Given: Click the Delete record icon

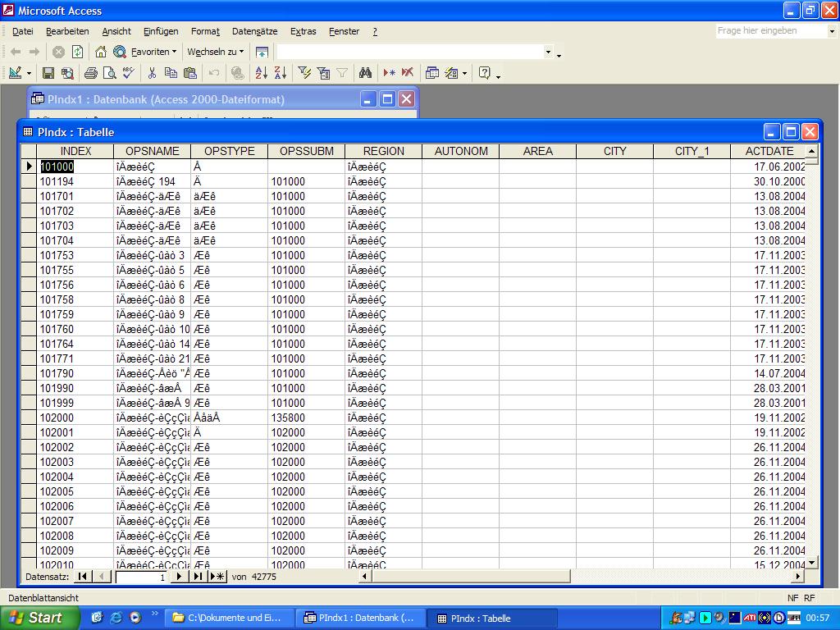Looking at the screenshot, I should point(407,73).
